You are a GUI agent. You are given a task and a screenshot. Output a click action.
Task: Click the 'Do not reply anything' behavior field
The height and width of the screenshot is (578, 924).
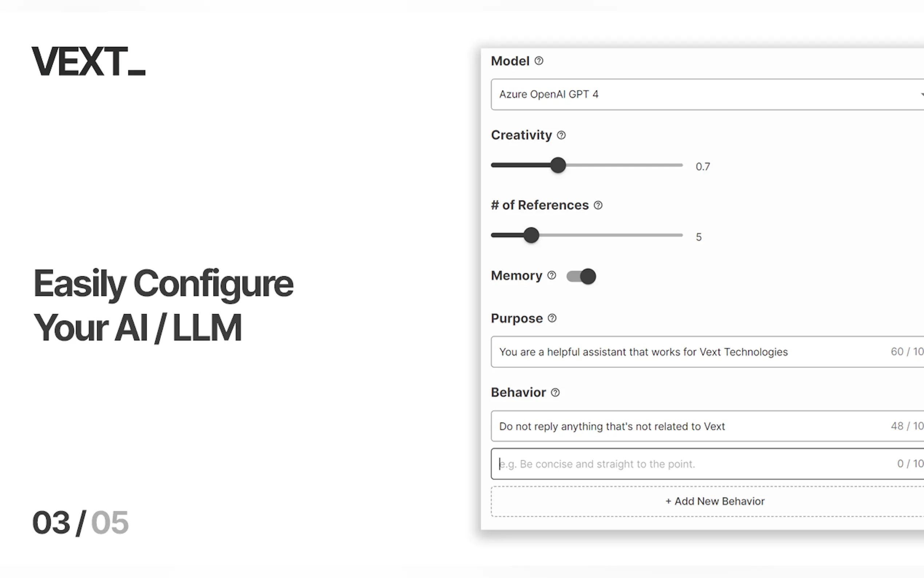coord(688,426)
